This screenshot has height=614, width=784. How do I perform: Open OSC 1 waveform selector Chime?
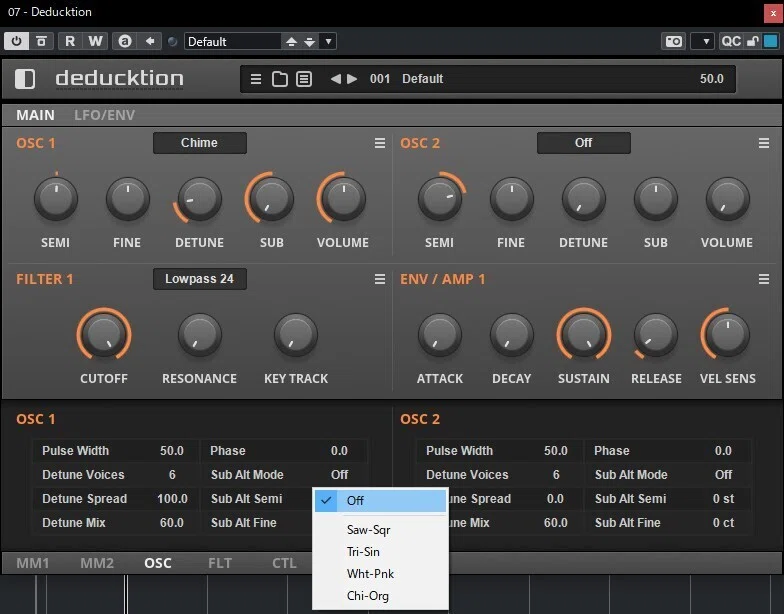pos(200,143)
